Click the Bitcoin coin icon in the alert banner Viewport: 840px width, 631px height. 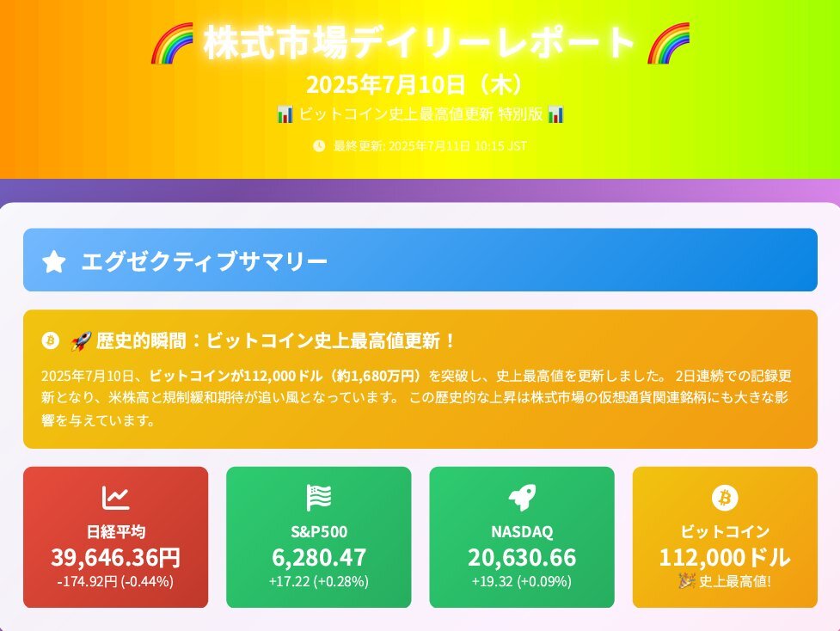coord(51,340)
